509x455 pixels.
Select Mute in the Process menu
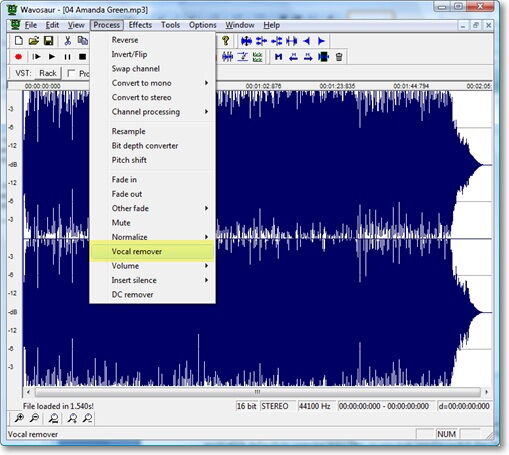(153, 223)
